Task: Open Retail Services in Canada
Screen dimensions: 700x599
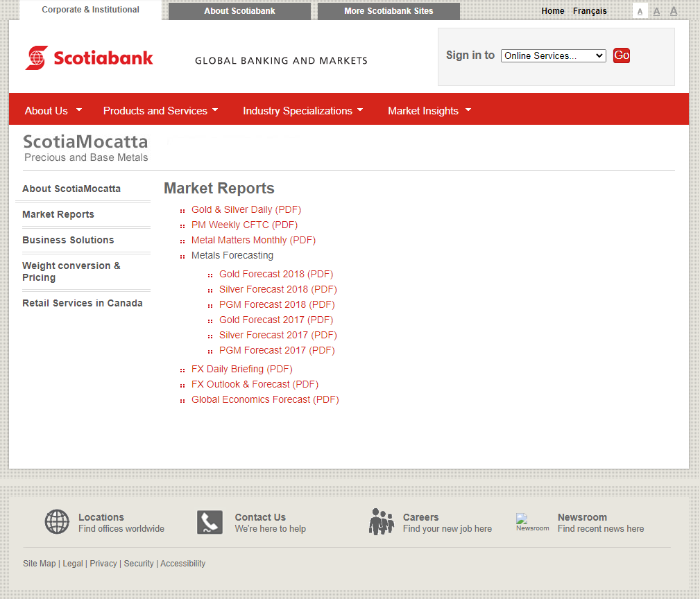Action: coord(83,303)
